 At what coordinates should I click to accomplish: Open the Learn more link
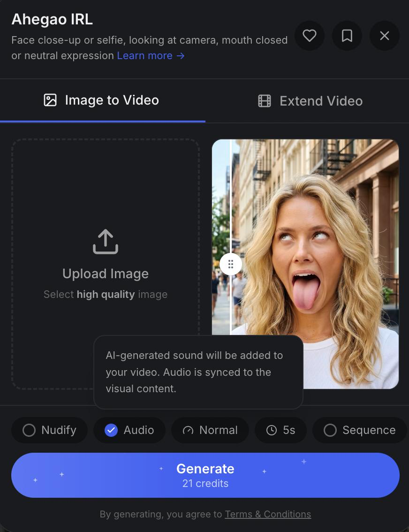151,56
